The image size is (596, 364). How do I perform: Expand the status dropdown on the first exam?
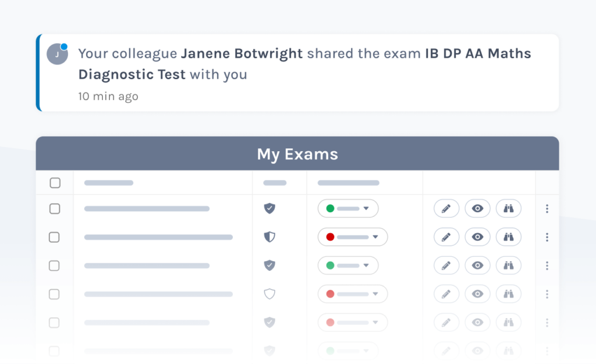pos(348,208)
